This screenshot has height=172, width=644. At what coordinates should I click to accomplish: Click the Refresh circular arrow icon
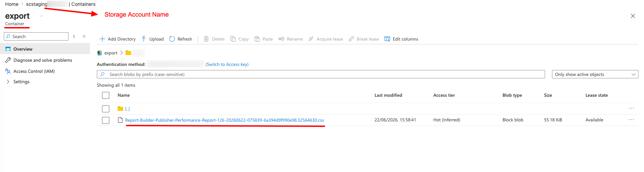(172, 39)
